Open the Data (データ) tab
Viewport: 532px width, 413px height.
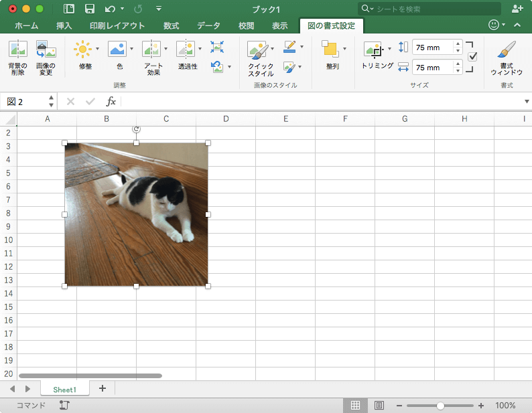point(208,25)
